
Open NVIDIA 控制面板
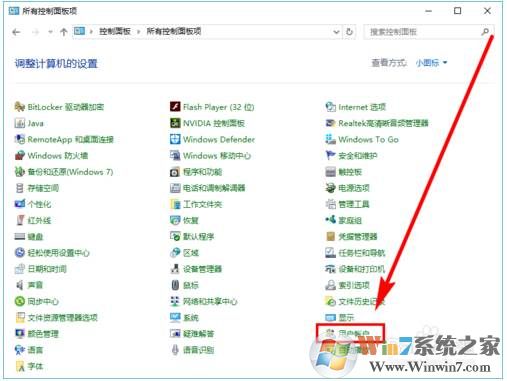click(x=207, y=123)
